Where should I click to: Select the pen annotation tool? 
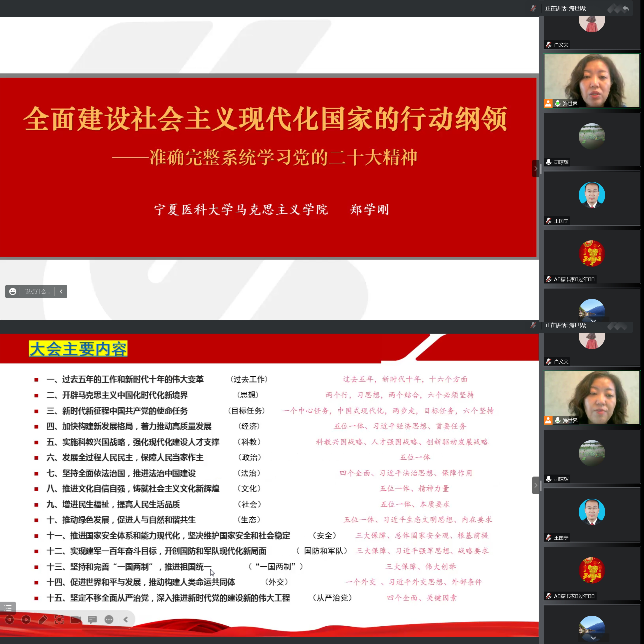[x=43, y=620]
